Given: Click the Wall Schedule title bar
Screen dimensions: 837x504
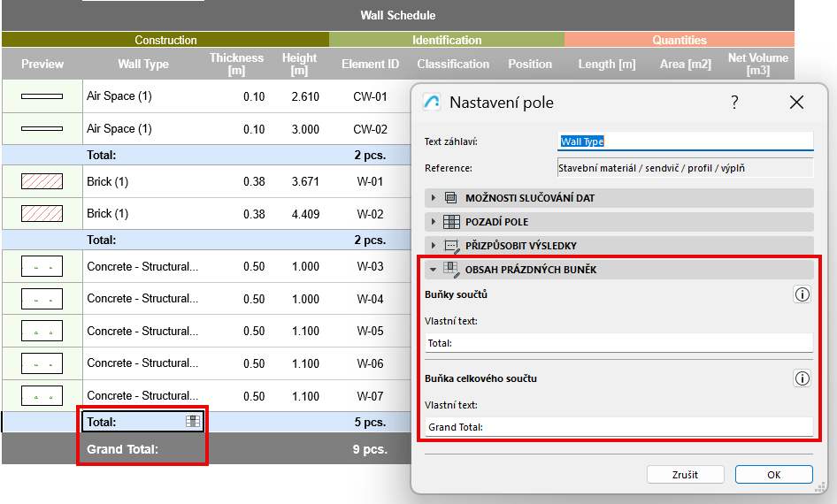Looking at the screenshot, I should (x=397, y=15).
